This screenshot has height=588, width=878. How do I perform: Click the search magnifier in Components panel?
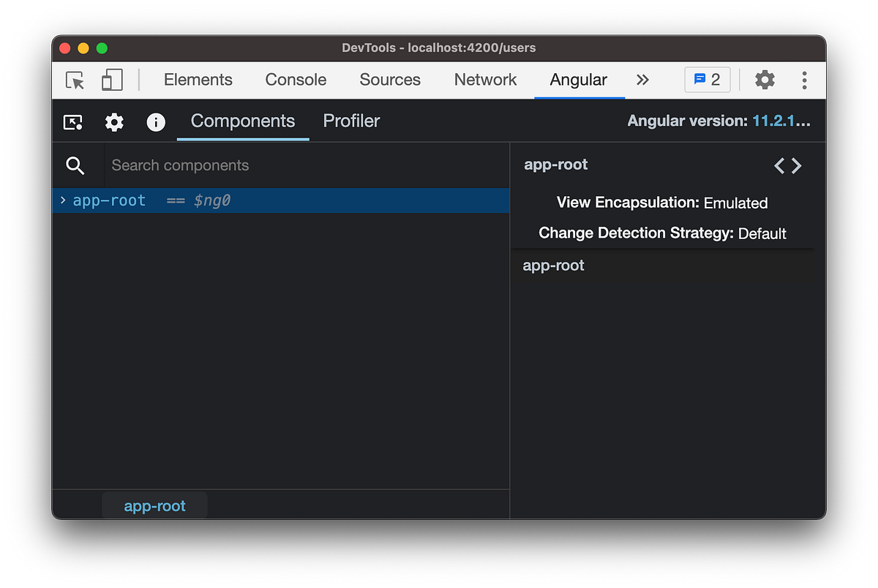point(76,165)
